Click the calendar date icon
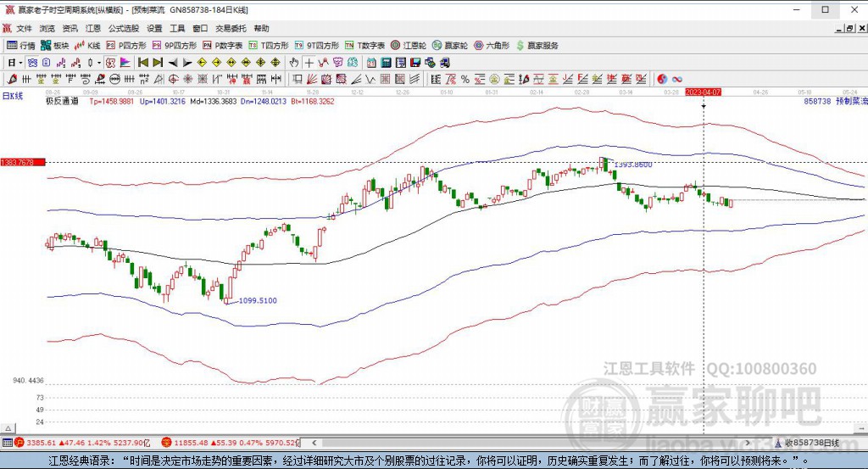 371,63
